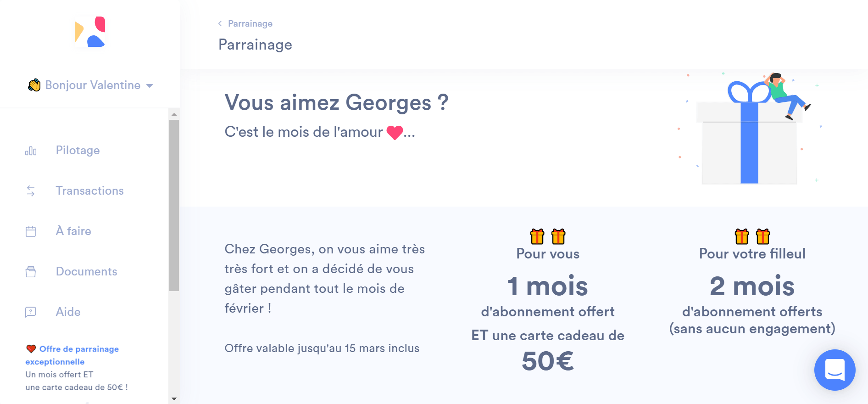868x404 pixels.
Task: Click the sidebar scrollbar down arrow
Action: [x=174, y=399]
